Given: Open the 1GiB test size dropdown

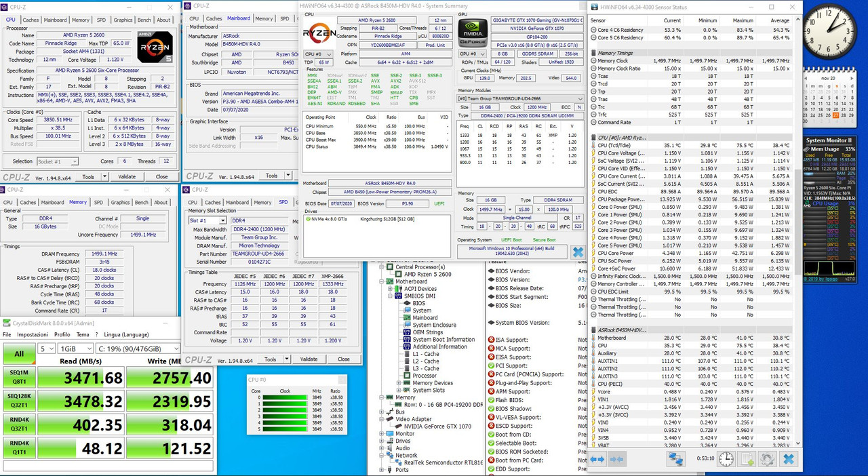Looking at the screenshot, I should [75, 349].
